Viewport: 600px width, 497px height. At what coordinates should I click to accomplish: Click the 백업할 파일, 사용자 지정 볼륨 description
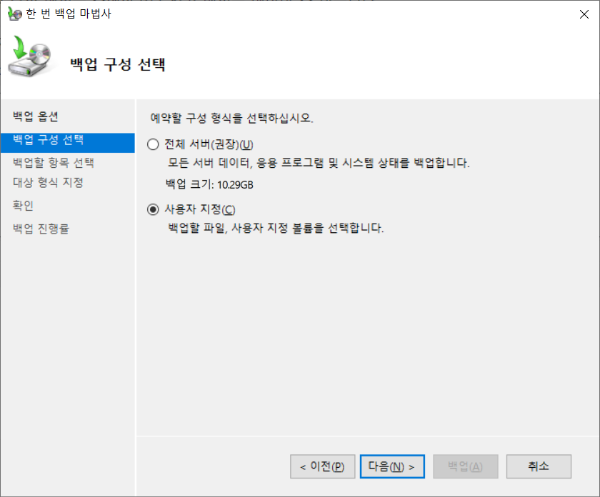click(276, 228)
